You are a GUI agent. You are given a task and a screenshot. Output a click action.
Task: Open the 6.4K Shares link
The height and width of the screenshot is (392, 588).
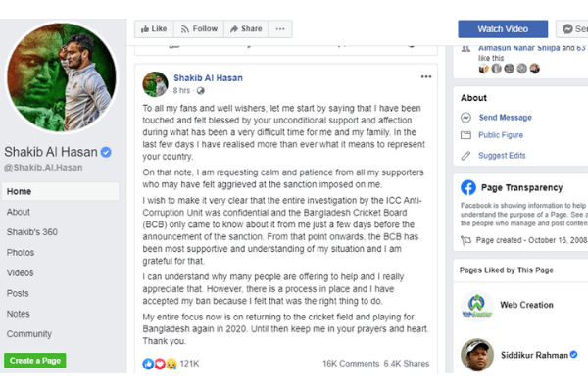(406, 363)
